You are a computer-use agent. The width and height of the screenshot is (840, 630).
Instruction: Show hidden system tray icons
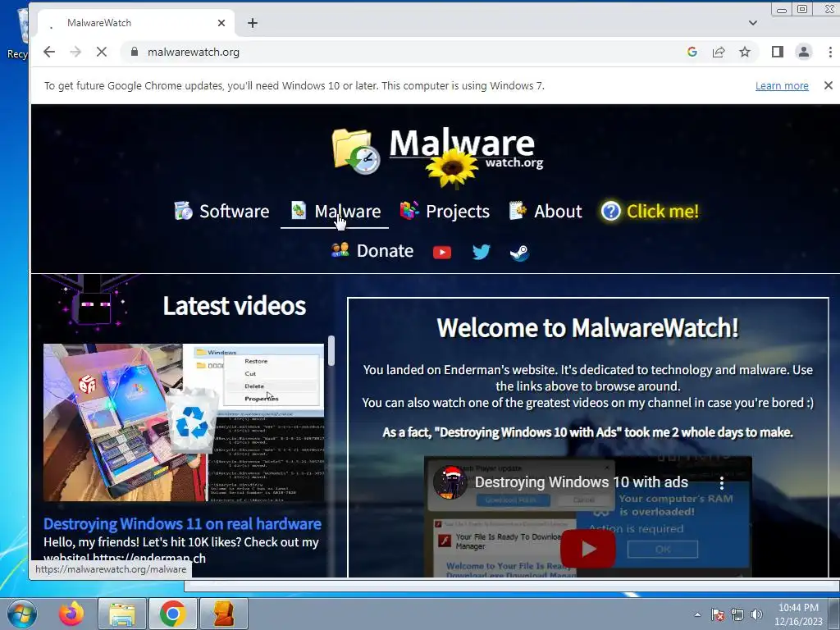pyautogui.click(x=697, y=614)
